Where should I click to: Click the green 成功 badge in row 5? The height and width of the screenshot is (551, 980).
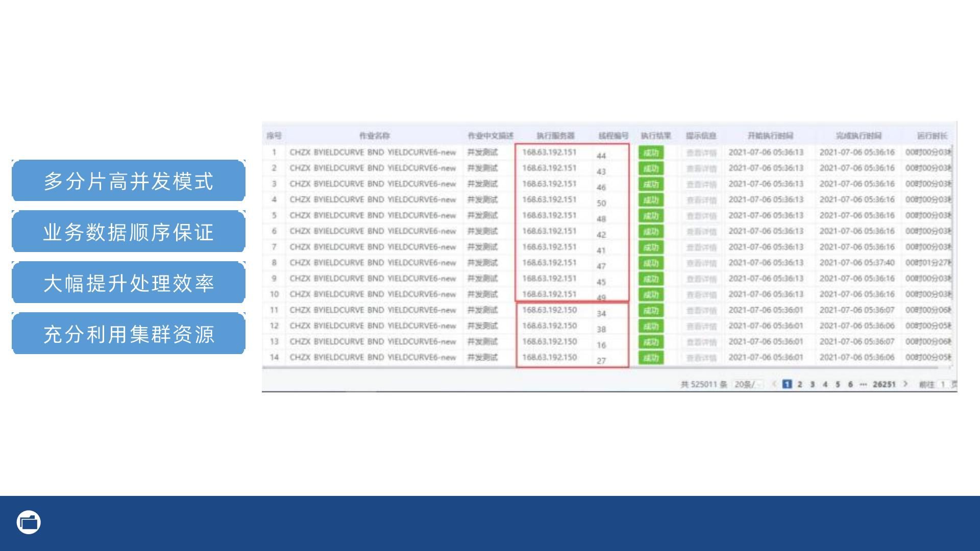[x=651, y=216]
